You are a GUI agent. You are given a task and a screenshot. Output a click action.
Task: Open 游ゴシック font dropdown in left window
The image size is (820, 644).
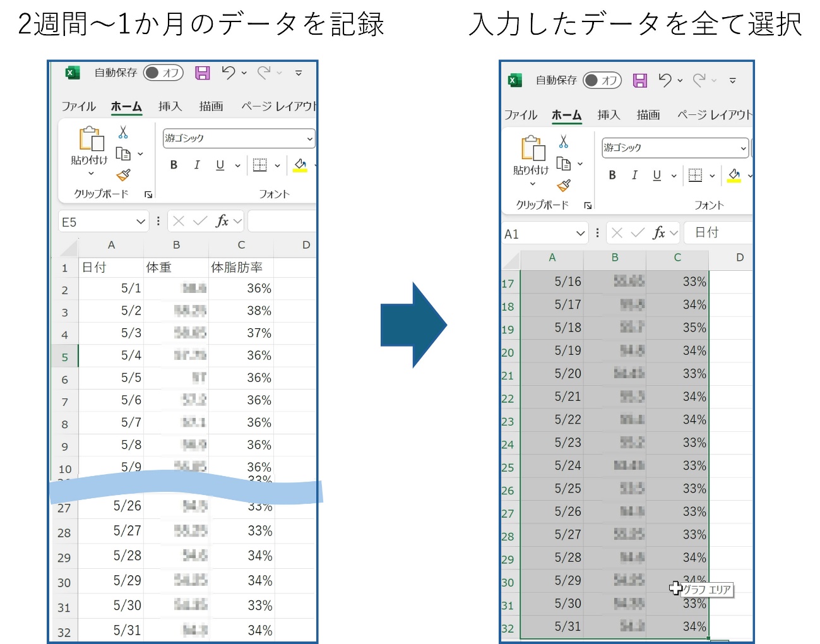click(309, 139)
